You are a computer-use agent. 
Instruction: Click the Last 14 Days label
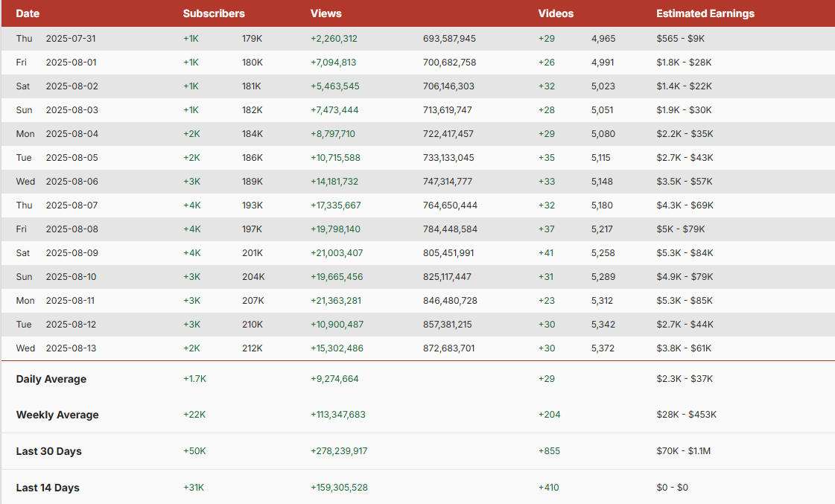pos(48,488)
